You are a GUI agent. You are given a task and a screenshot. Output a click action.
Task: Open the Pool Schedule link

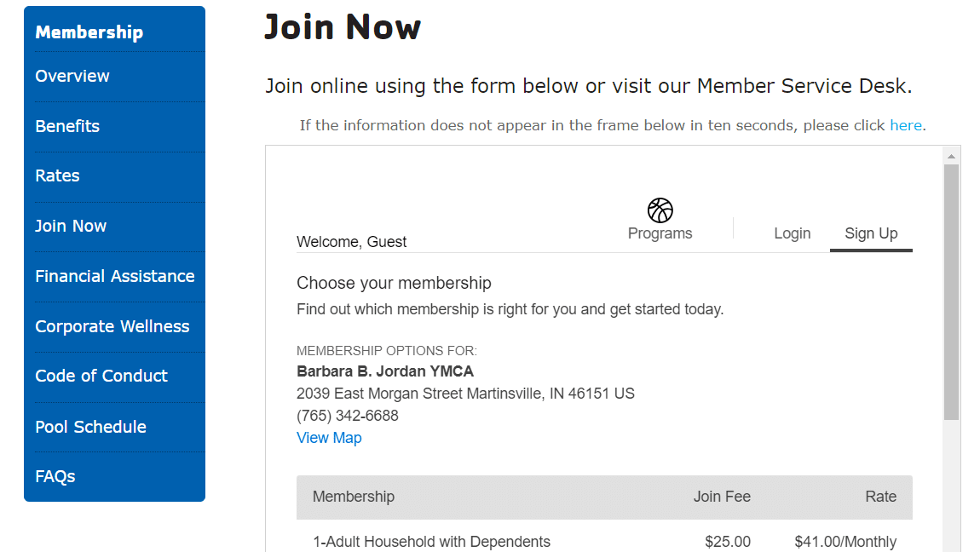tap(90, 427)
